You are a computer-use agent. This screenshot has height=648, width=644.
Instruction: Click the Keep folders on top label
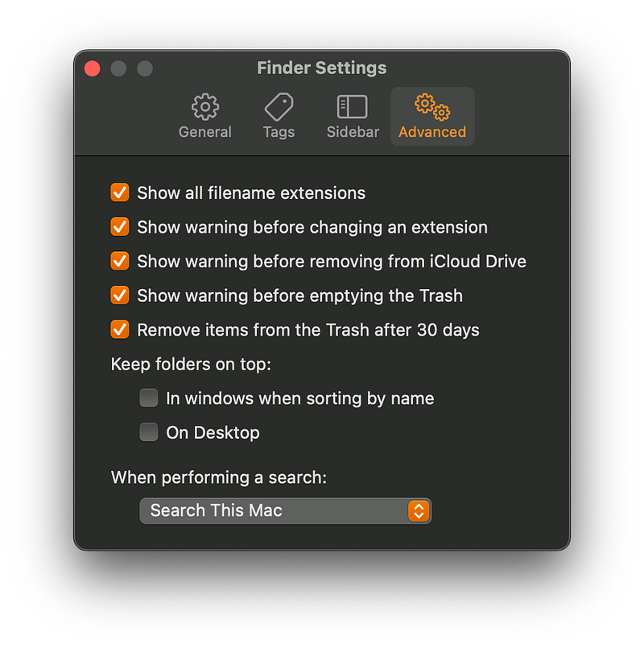190,364
